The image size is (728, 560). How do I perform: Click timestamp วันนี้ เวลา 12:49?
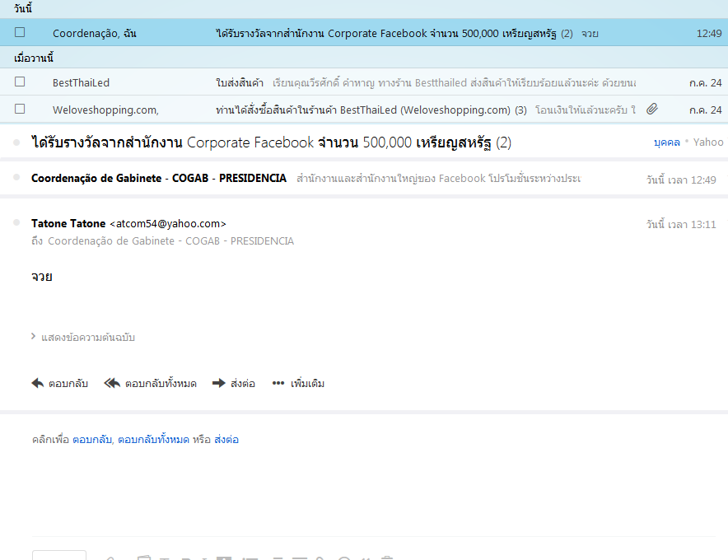tap(681, 180)
